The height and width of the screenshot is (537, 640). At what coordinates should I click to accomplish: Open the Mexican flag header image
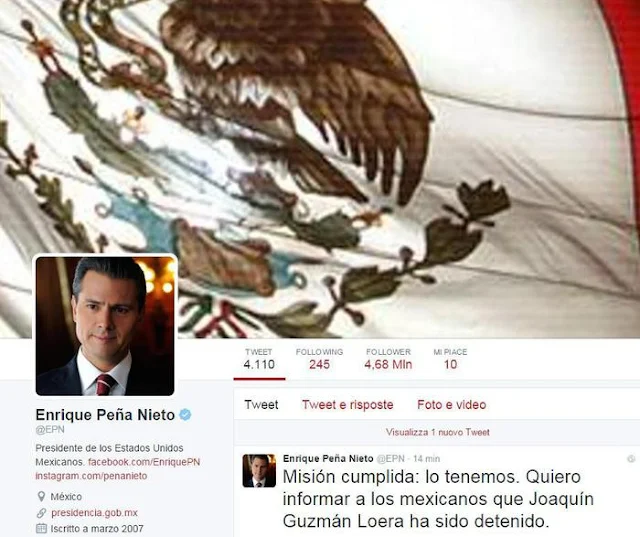pyautogui.click(x=320, y=163)
